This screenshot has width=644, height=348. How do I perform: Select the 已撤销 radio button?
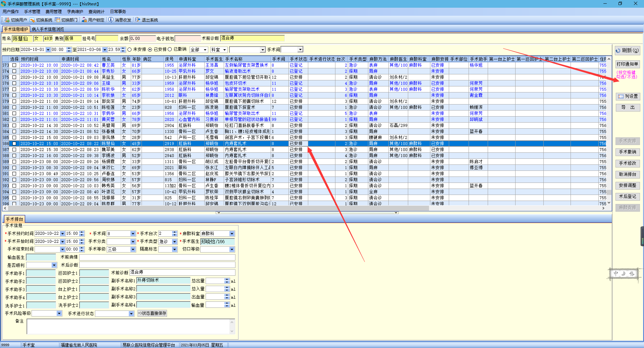[170, 50]
